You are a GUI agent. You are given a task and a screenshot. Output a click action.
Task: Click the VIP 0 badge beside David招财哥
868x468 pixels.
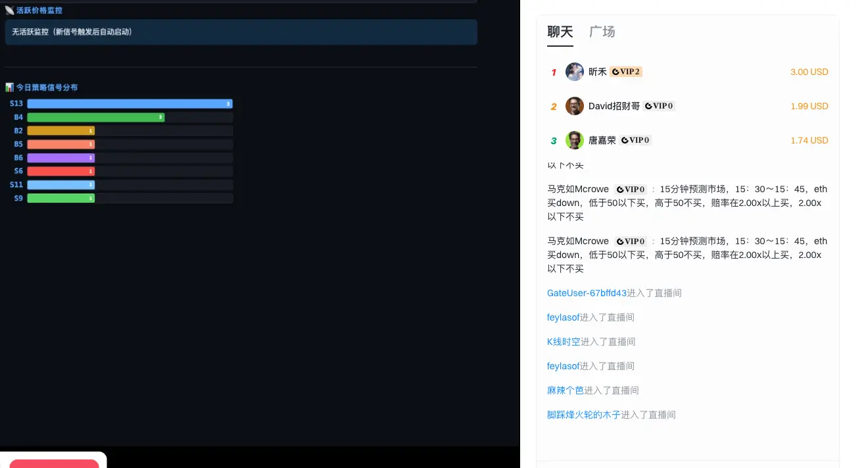tap(659, 106)
